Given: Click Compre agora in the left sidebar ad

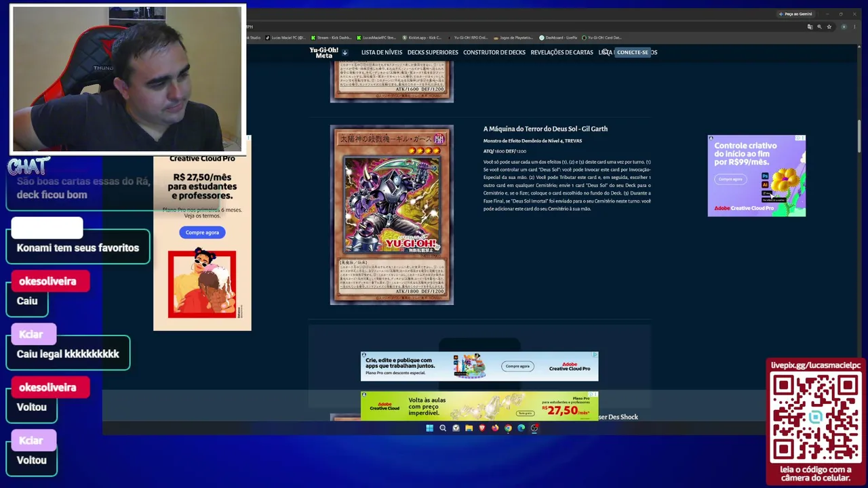Looking at the screenshot, I should point(202,232).
